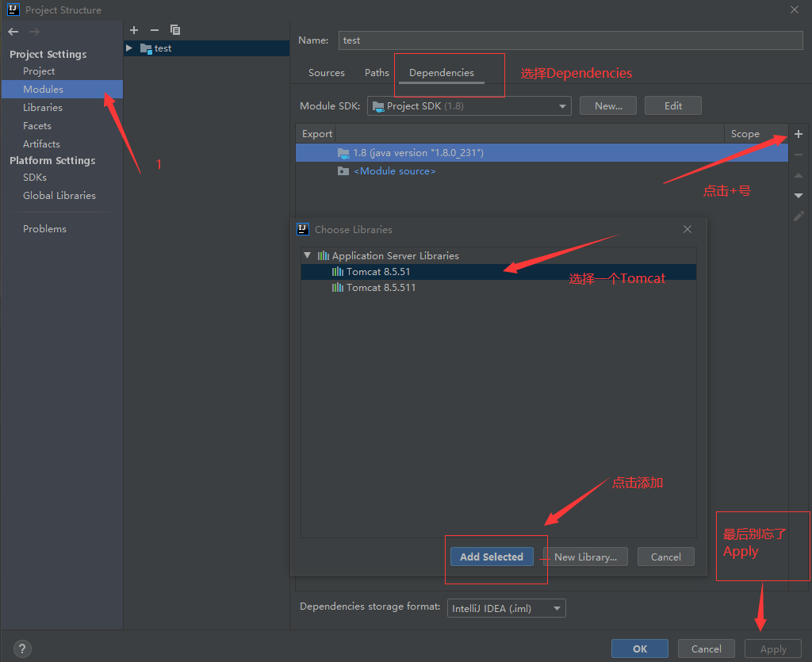Expand the test module tree node
812x662 pixels.
click(x=129, y=48)
